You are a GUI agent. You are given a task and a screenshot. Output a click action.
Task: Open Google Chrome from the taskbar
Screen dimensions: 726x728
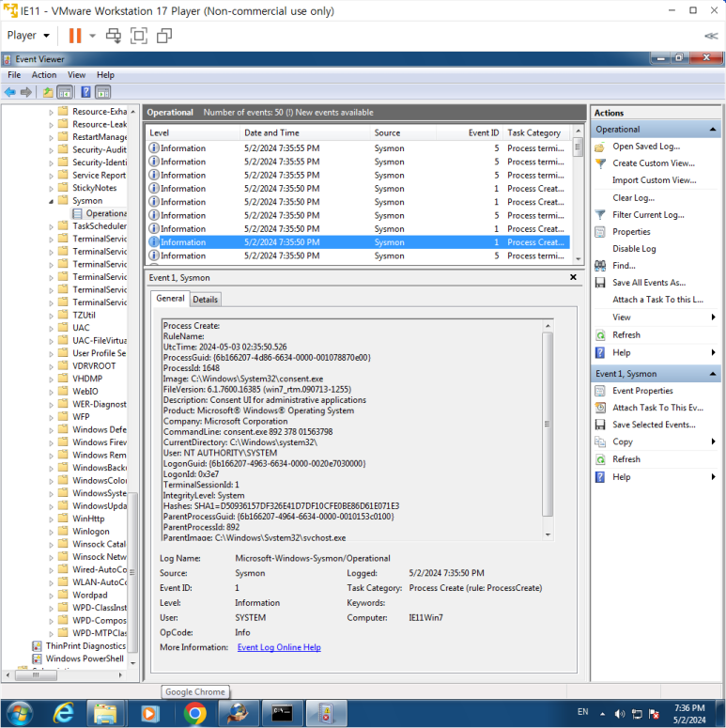click(x=195, y=713)
